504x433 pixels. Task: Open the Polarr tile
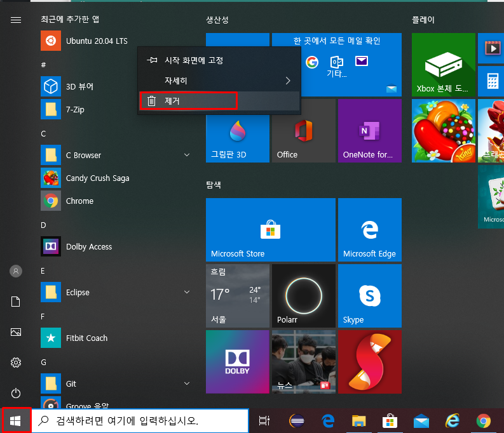pos(304,296)
